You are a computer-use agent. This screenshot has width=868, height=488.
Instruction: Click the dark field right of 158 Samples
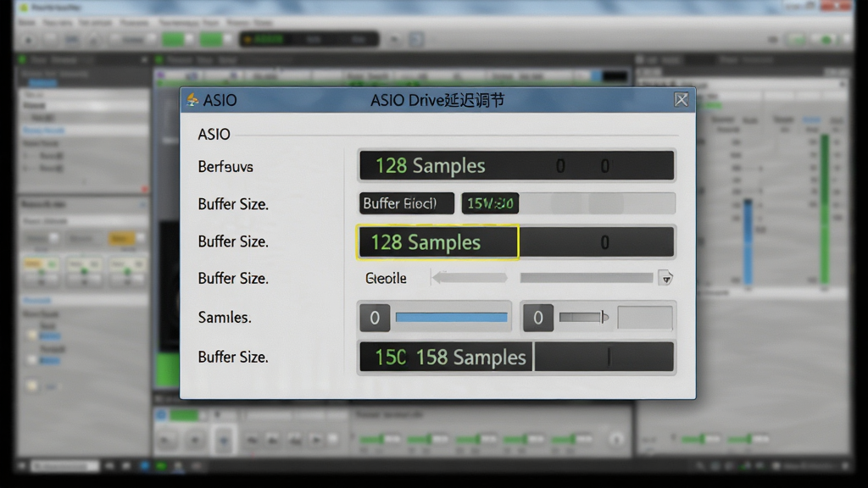(x=604, y=357)
